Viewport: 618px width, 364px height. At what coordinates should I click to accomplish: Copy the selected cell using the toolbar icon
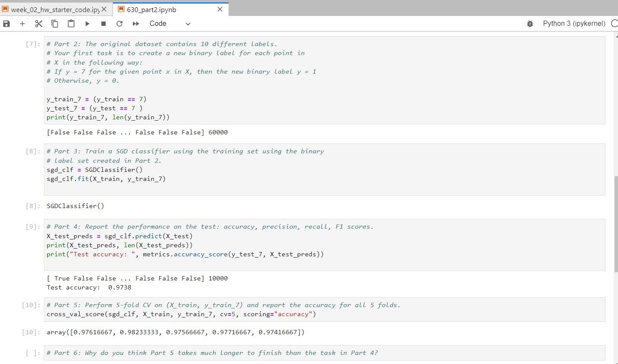55,24
